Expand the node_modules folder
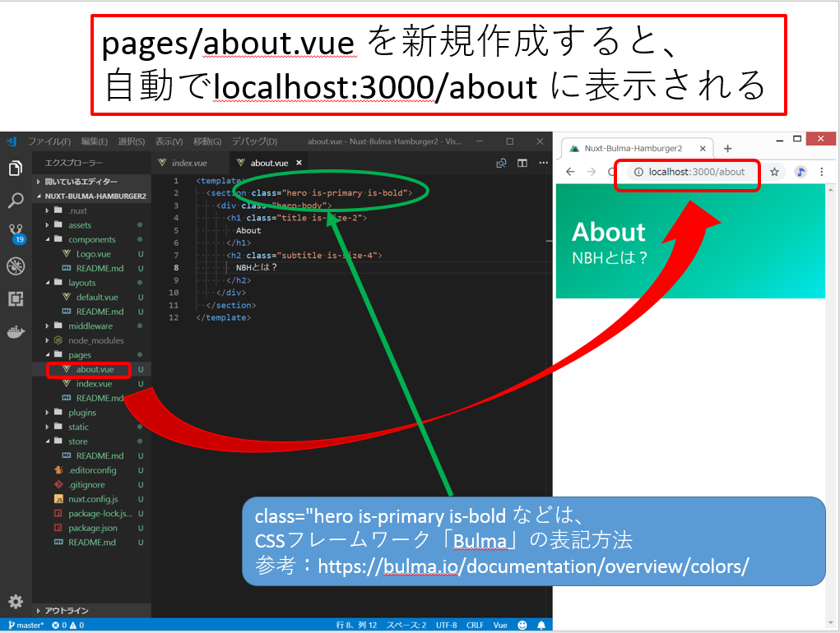840x633 pixels. pyautogui.click(x=95, y=340)
